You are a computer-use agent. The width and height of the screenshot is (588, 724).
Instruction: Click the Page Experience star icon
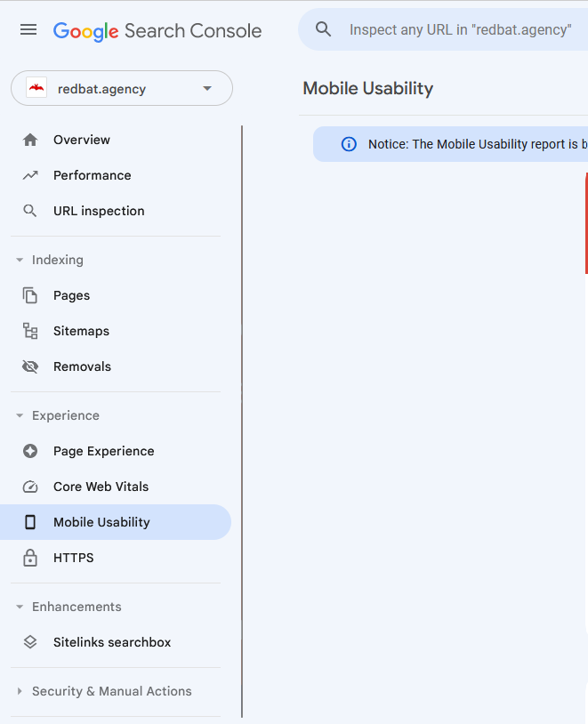coord(30,451)
